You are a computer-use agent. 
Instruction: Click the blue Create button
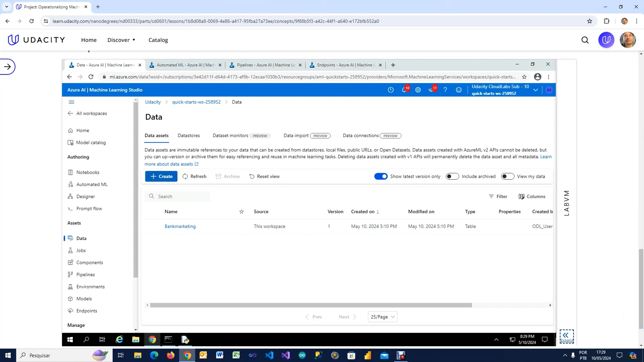point(161,176)
